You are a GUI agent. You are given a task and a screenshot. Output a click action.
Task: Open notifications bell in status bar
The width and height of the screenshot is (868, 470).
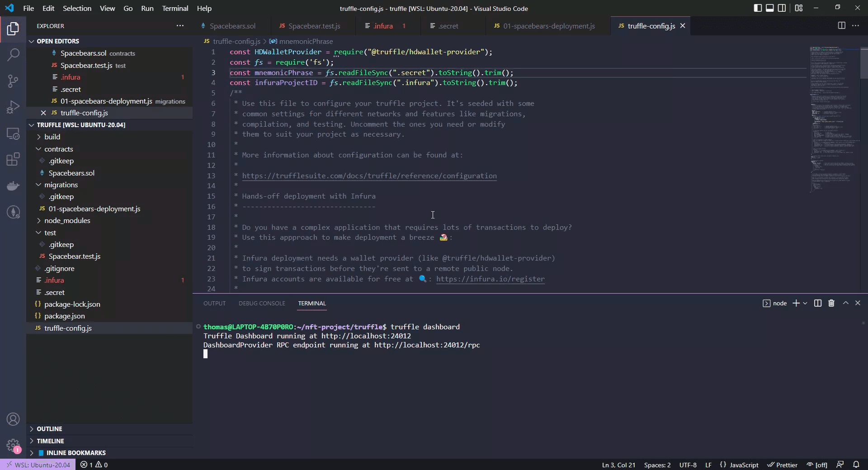856,465
